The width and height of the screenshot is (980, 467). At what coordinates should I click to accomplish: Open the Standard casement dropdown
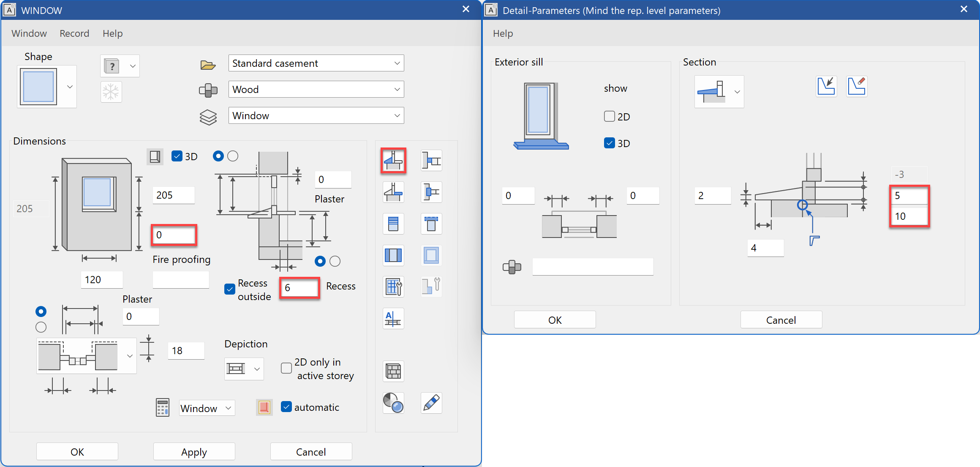(x=397, y=63)
